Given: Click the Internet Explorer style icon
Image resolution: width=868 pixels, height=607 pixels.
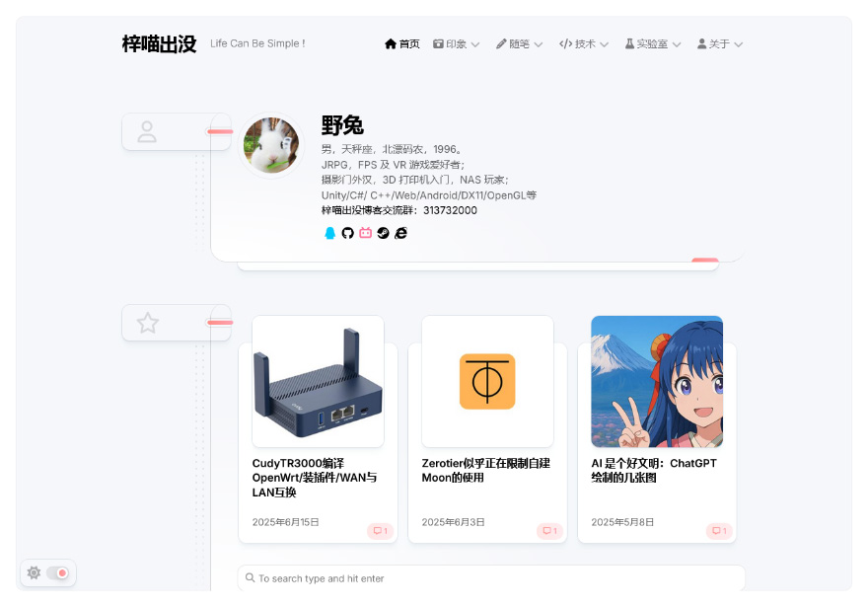Looking at the screenshot, I should pyautogui.click(x=400, y=233).
